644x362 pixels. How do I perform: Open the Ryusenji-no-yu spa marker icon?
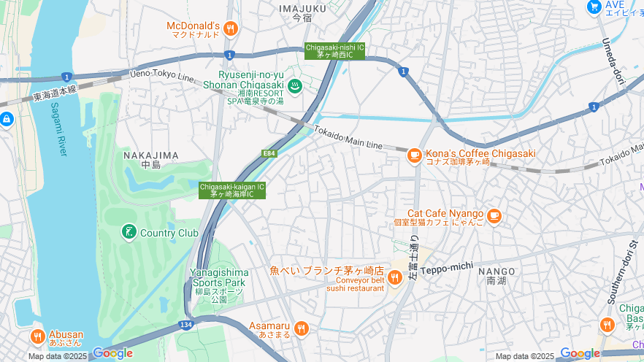pyautogui.click(x=294, y=87)
